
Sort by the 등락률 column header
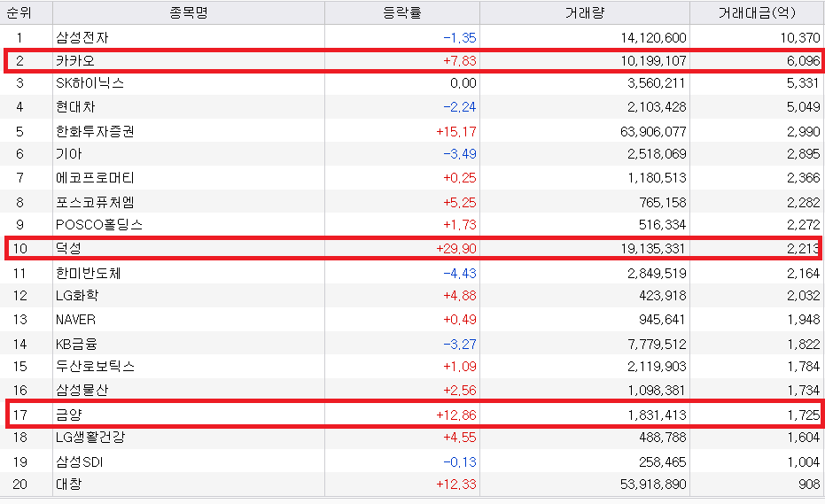point(402,12)
